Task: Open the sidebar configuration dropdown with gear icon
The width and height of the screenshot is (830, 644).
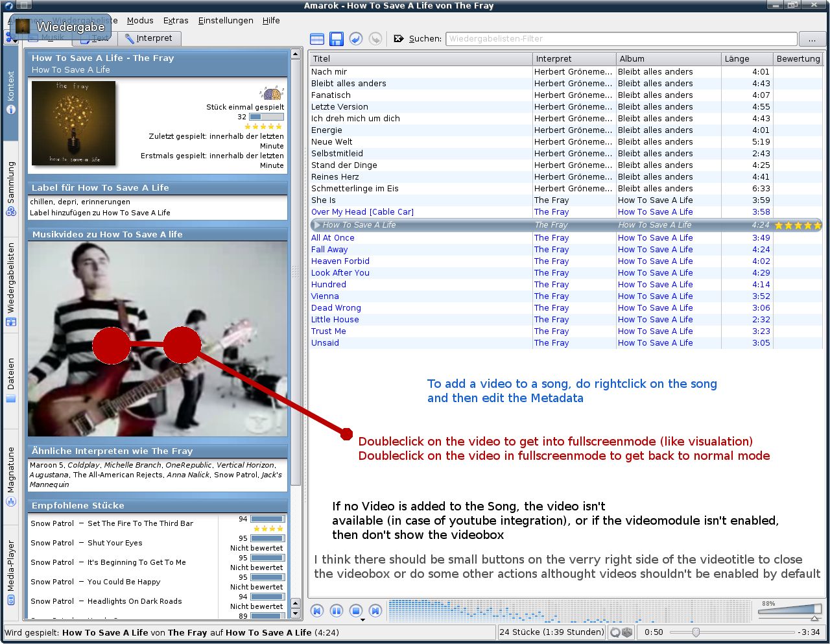Action: (11, 38)
